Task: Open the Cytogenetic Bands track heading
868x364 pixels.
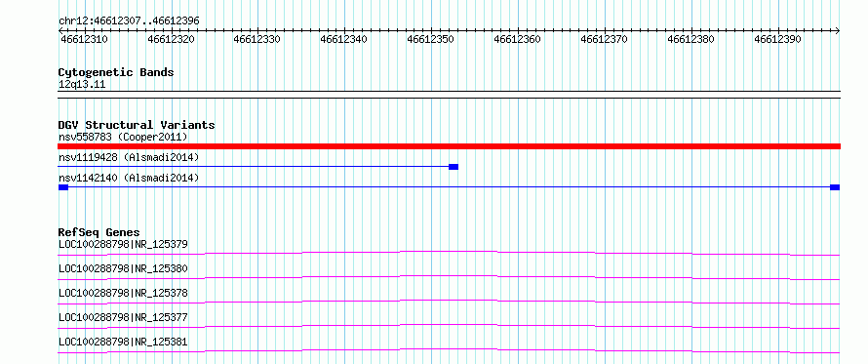Action: (x=116, y=72)
